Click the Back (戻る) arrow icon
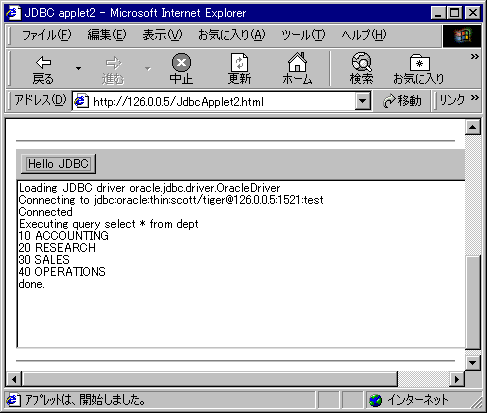 click(x=43, y=63)
